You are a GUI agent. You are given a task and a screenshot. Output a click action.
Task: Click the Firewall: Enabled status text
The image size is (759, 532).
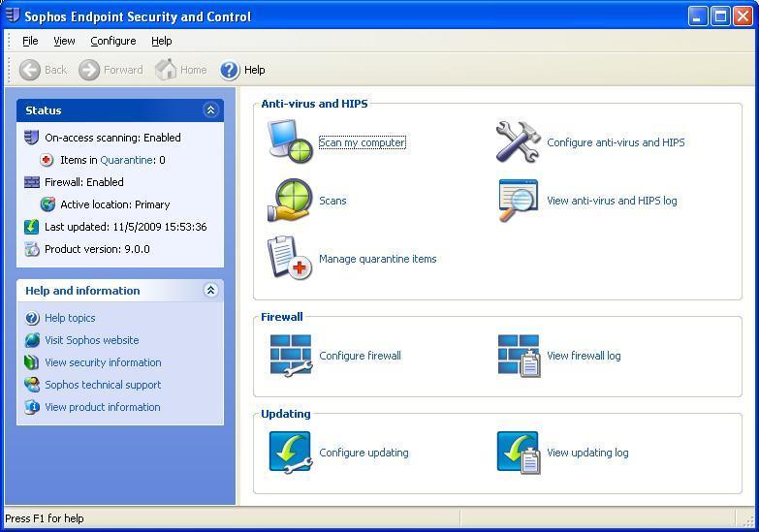(84, 182)
